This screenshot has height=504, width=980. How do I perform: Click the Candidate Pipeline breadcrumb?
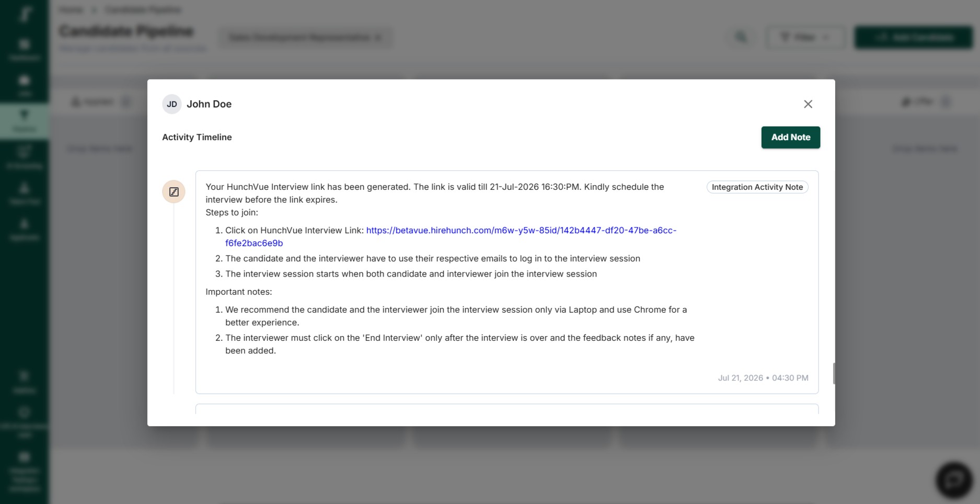[x=143, y=10]
